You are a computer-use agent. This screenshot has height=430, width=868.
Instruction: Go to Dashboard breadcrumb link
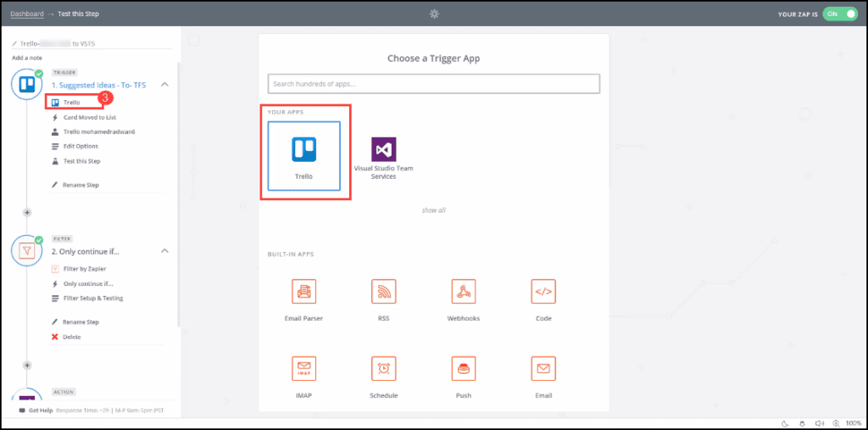[x=26, y=14]
